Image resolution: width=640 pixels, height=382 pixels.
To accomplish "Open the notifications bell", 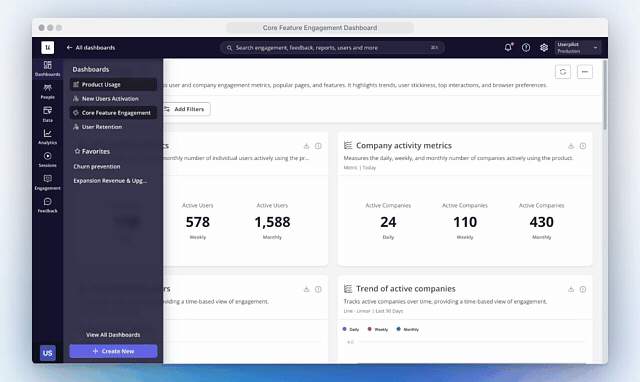I will point(508,47).
